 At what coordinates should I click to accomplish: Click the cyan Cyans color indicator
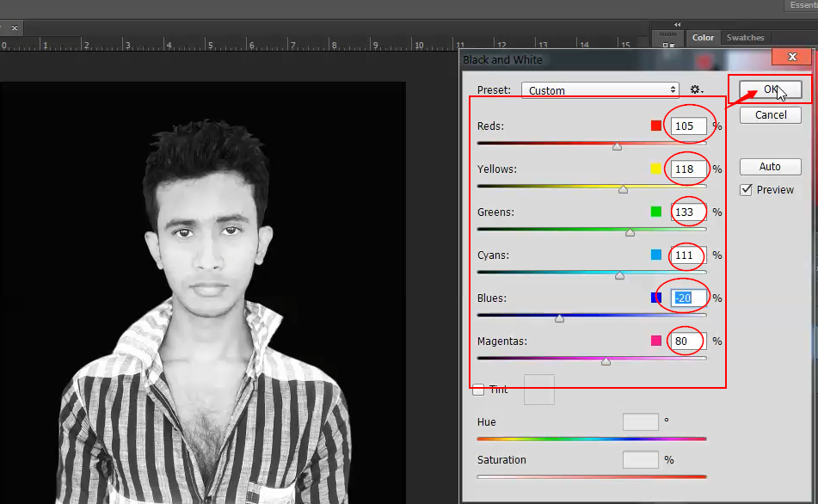pyautogui.click(x=656, y=255)
